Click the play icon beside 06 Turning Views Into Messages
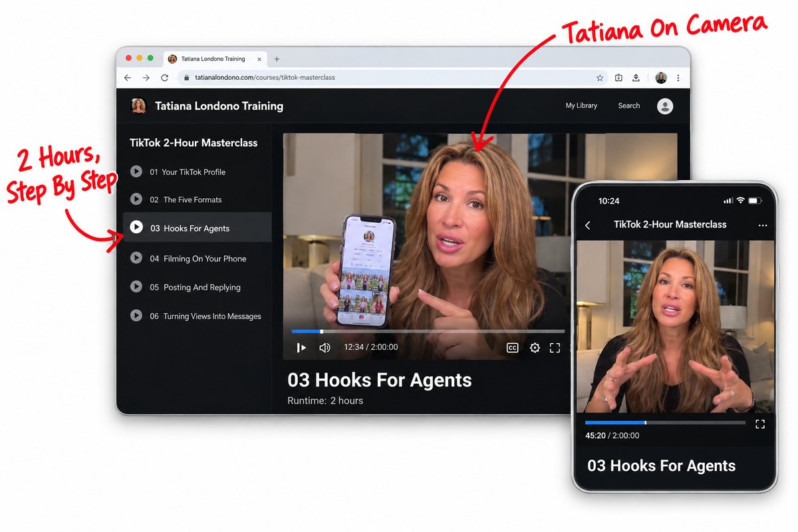 136,316
